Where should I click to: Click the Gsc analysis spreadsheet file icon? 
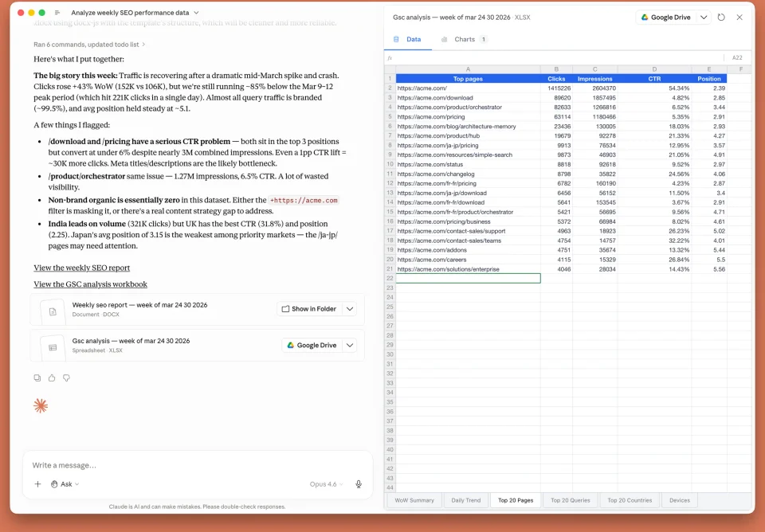coord(53,347)
